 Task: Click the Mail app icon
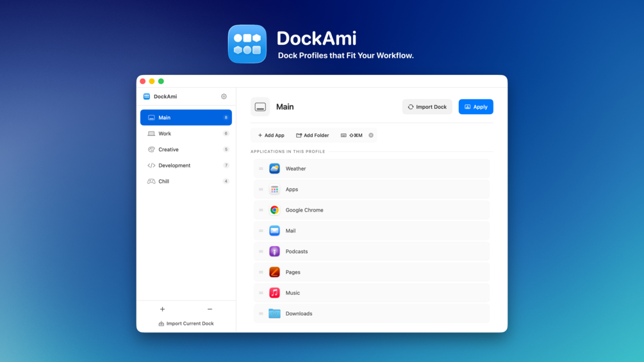point(274,231)
